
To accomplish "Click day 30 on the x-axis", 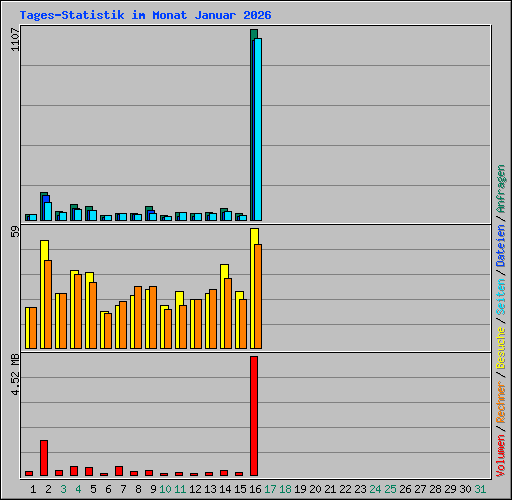I will point(466,489).
